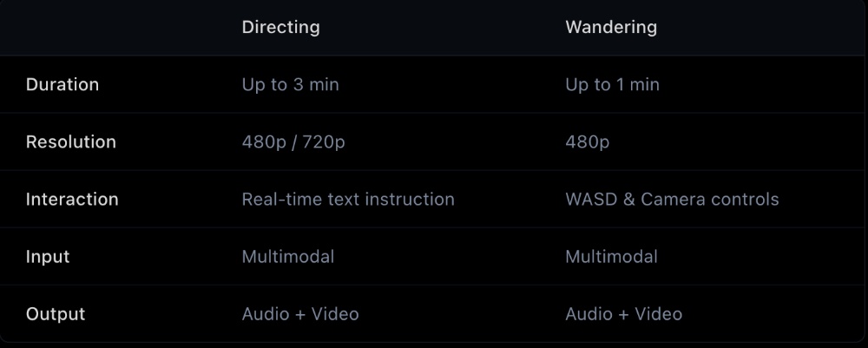
Task: Click the 'Real-time text instruction' cell
Action: 348,199
